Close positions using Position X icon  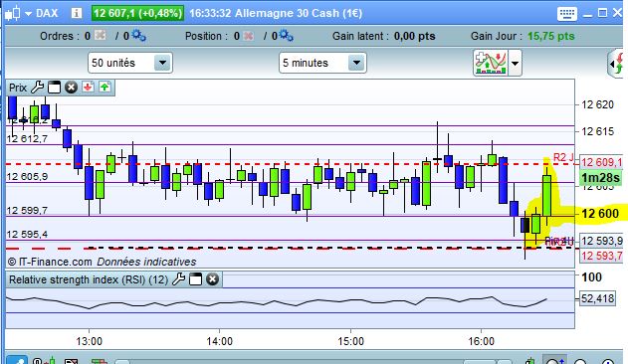coord(249,36)
